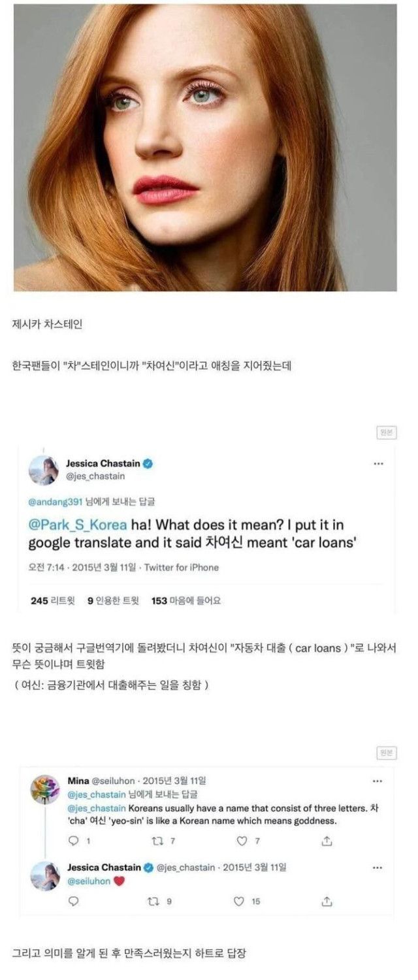The height and width of the screenshot is (980, 418).
Task: Open the three-dot menu on Mina's tweet
Action: 378,781
